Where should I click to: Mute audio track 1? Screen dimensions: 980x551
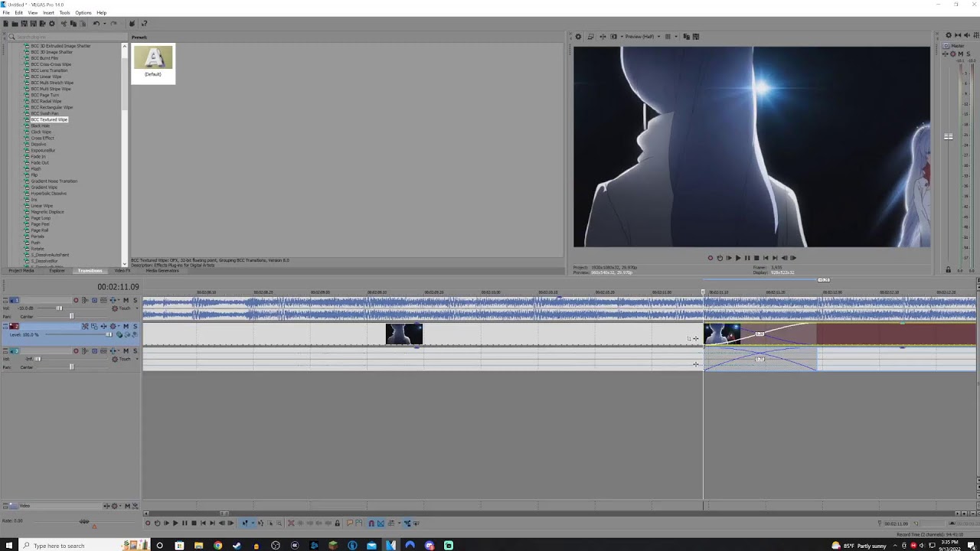pyautogui.click(x=126, y=300)
